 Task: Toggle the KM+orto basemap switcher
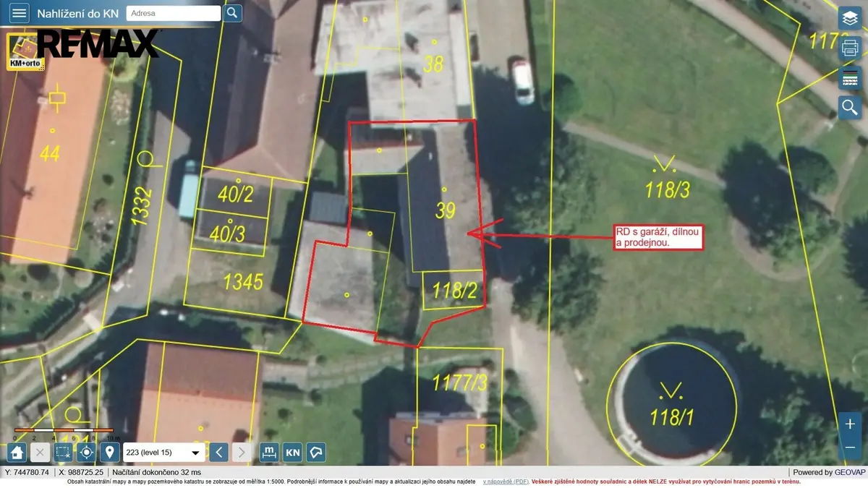point(27,51)
